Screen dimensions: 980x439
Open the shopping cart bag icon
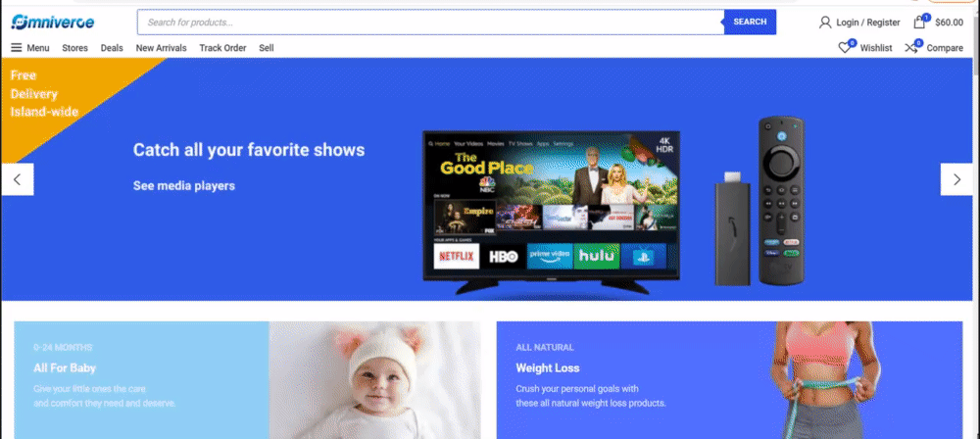point(919,22)
